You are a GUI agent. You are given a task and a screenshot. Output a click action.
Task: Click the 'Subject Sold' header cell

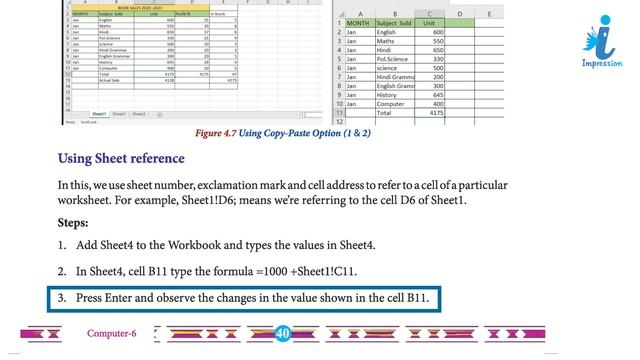395,23
